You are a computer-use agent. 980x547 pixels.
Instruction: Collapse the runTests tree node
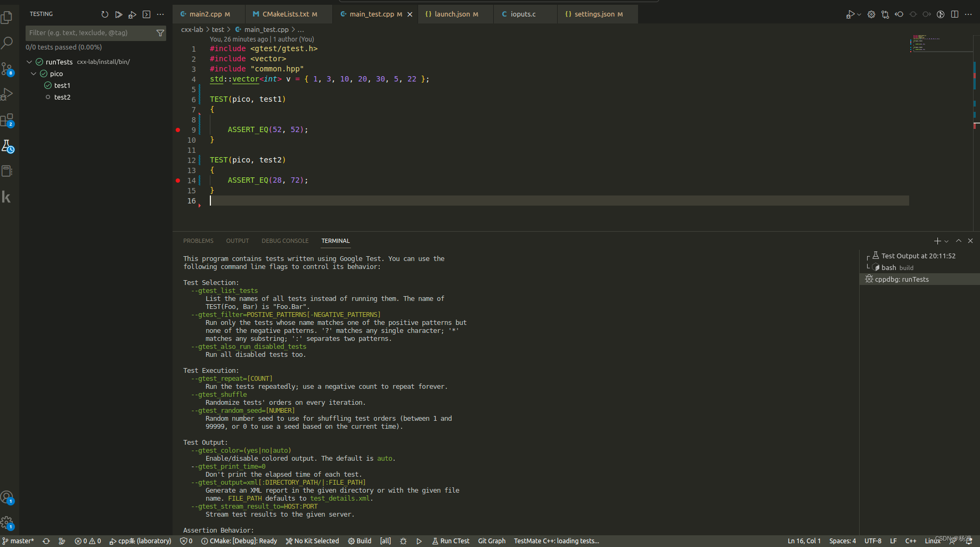point(29,62)
